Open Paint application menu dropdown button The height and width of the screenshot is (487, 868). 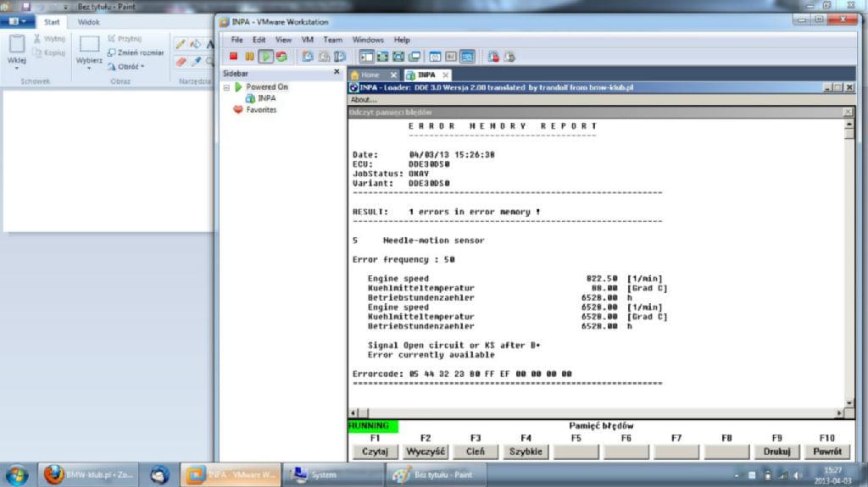[x=18, y=21]
